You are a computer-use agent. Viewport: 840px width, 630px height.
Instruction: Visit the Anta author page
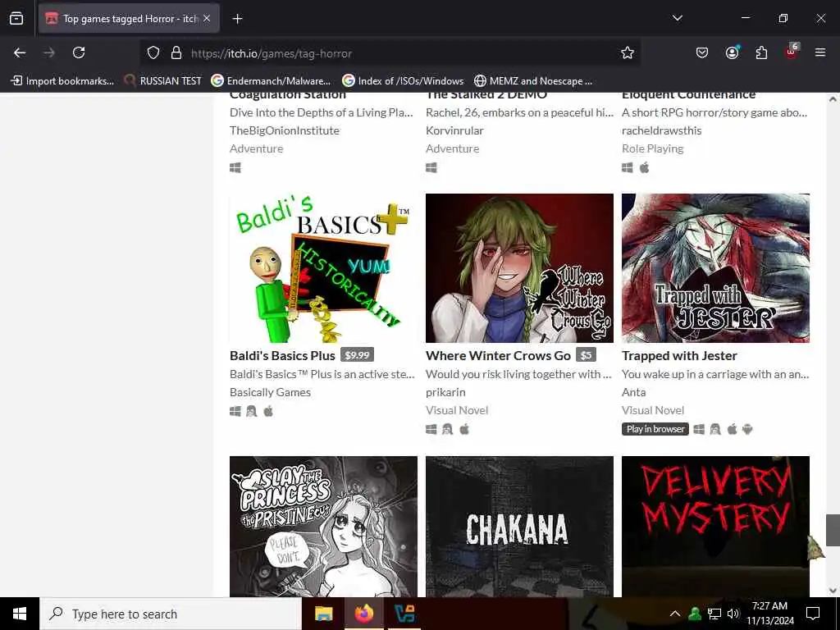click(x=634, y=392)
